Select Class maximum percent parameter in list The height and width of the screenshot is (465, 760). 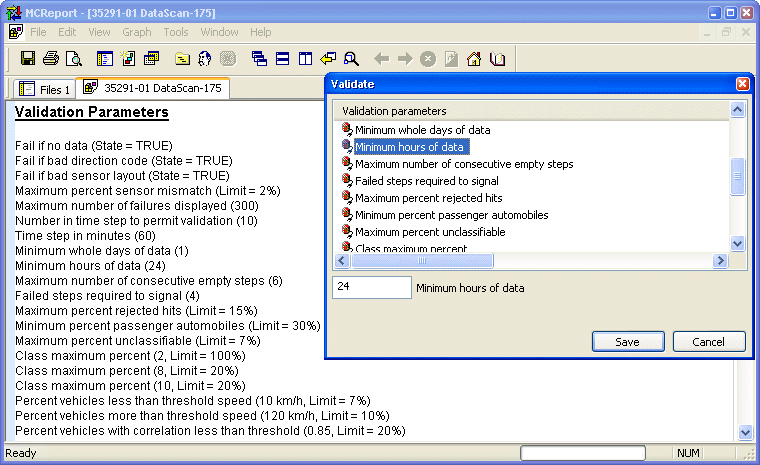tap(411, 248)
